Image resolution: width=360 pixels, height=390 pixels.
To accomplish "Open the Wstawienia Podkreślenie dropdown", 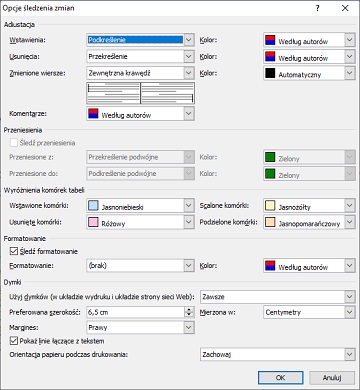I will (x=189, y=40).
